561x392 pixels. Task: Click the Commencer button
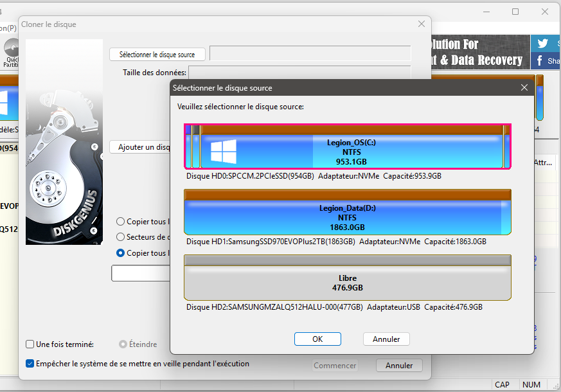click(x=335, y=366)
